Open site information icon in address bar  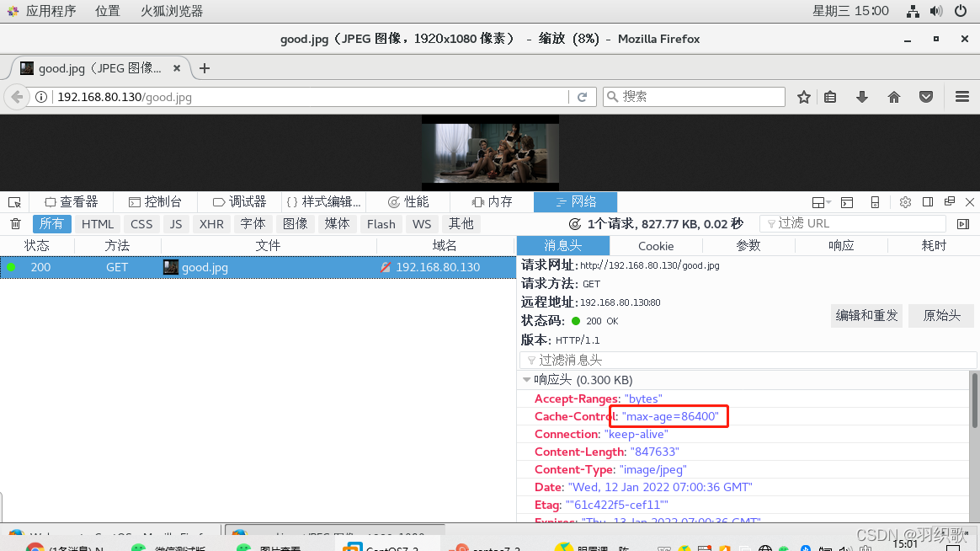click(41, 97)
